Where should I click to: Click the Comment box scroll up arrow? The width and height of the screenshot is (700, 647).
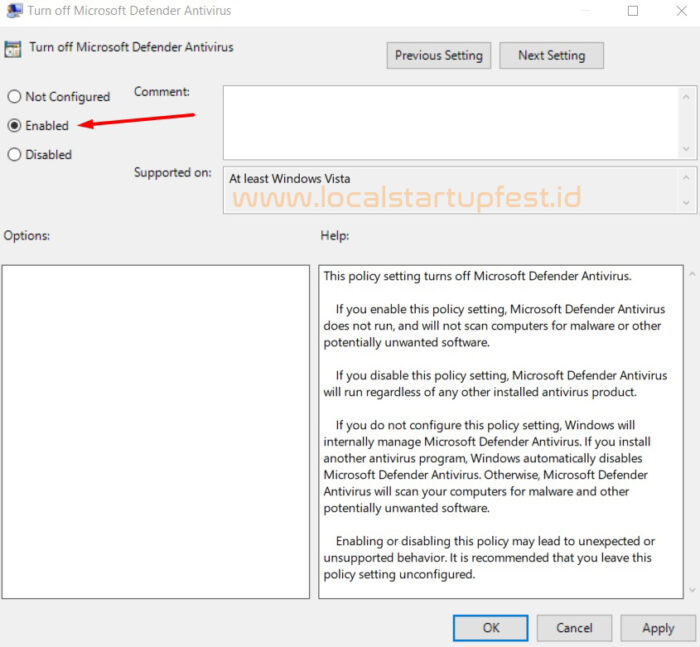pos(686,96)
